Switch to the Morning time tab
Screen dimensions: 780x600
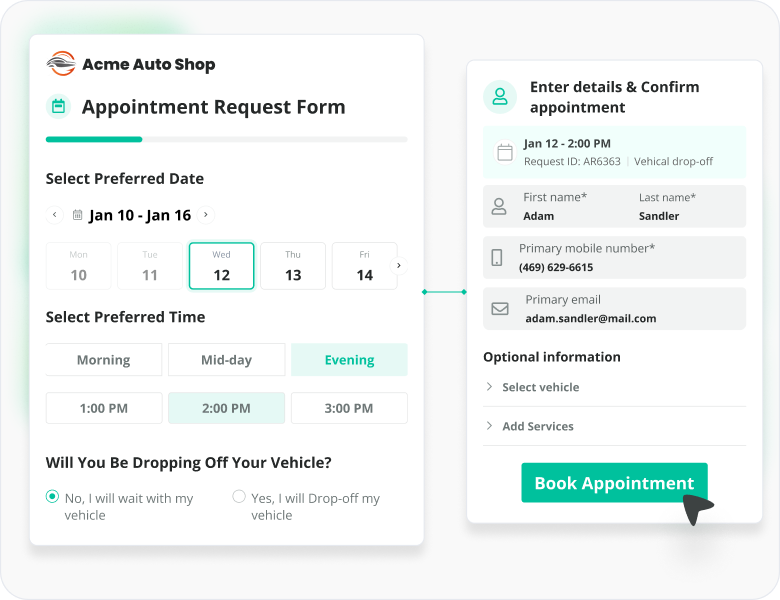click(x=104, y=360)
